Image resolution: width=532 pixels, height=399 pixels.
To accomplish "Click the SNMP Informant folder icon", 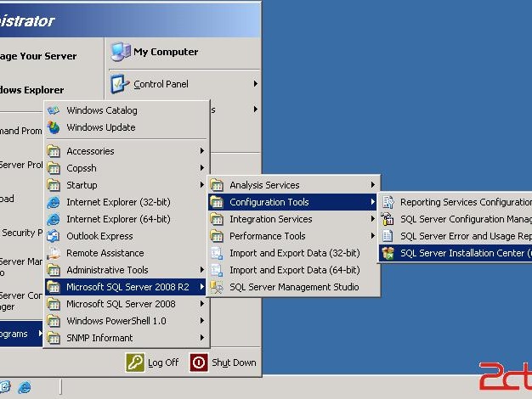I will point(54,338).
